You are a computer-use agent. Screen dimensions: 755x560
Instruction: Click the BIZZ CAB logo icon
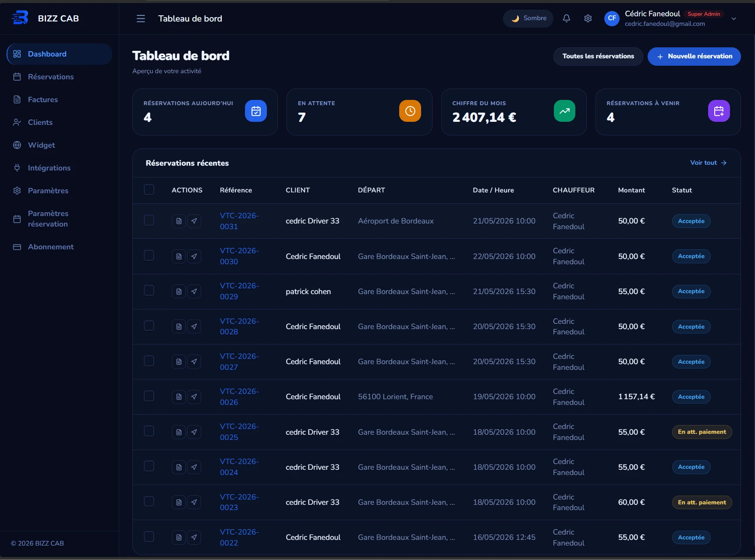[20, 18]
